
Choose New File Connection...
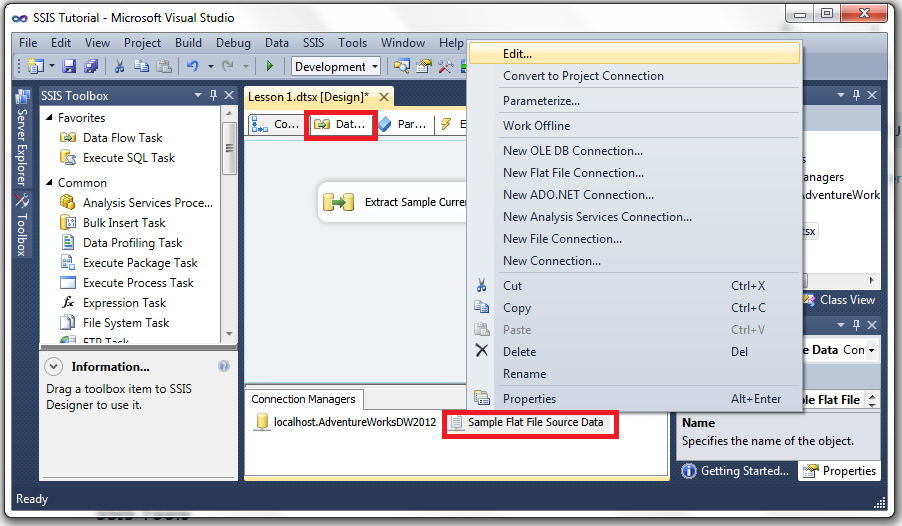click(634, 239)
